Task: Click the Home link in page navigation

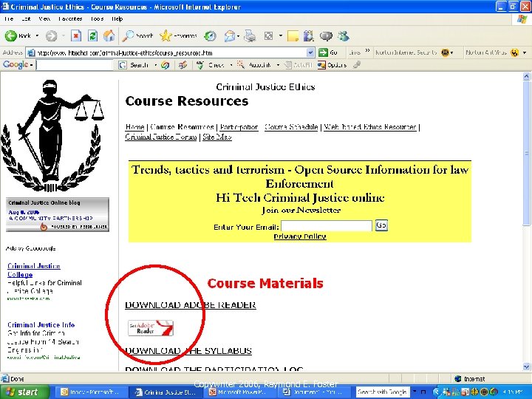Action: click(x=134, y=127)
